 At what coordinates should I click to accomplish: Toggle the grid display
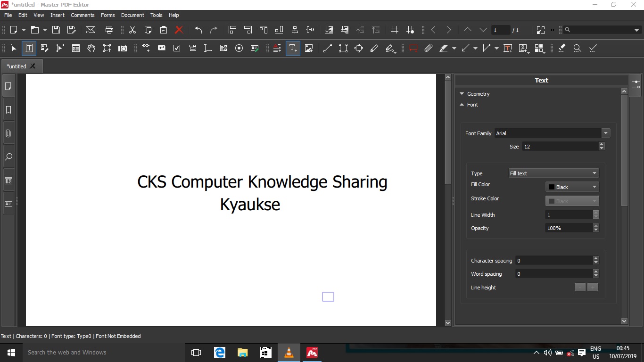click(395, 30)
